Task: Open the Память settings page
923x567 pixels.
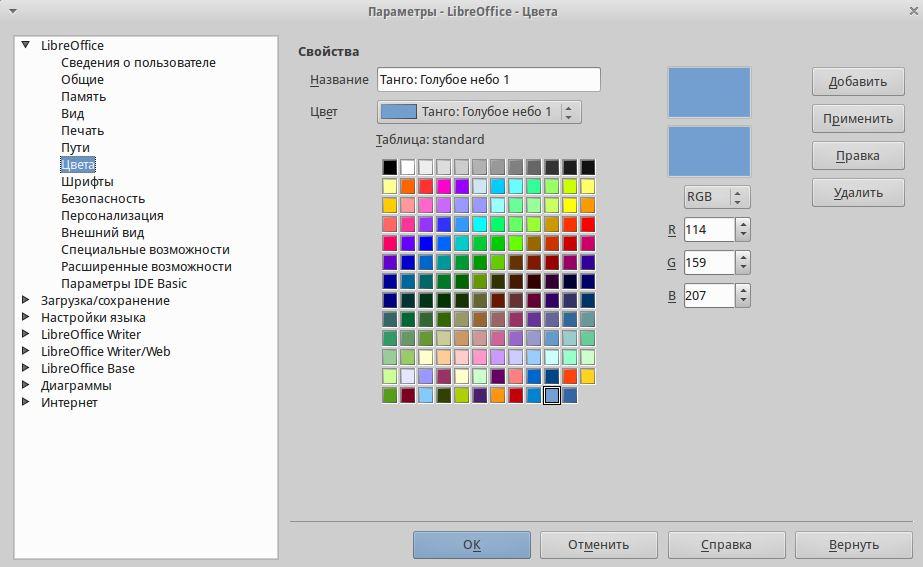Action: pyautogui.click(x=84, y=97)
